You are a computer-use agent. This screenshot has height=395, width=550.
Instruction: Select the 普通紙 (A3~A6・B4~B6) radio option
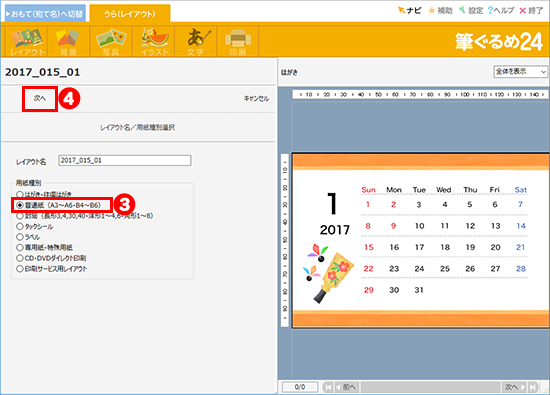(x=59, y=205)
